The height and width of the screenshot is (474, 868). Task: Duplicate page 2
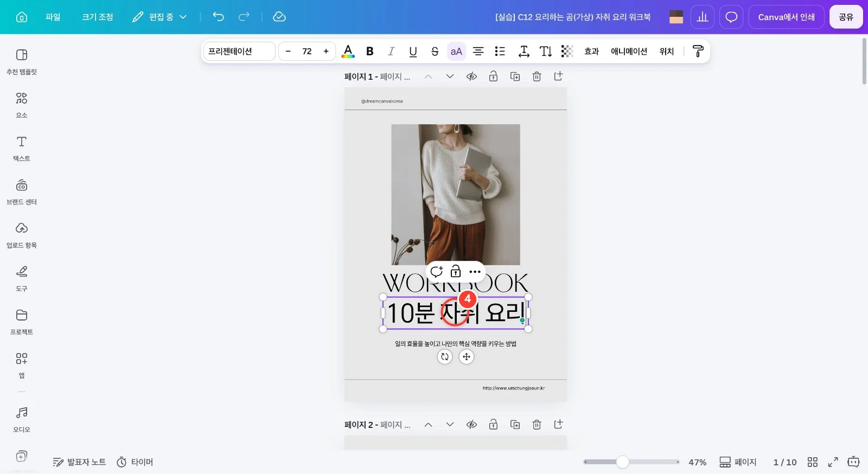tap(515, 425)
